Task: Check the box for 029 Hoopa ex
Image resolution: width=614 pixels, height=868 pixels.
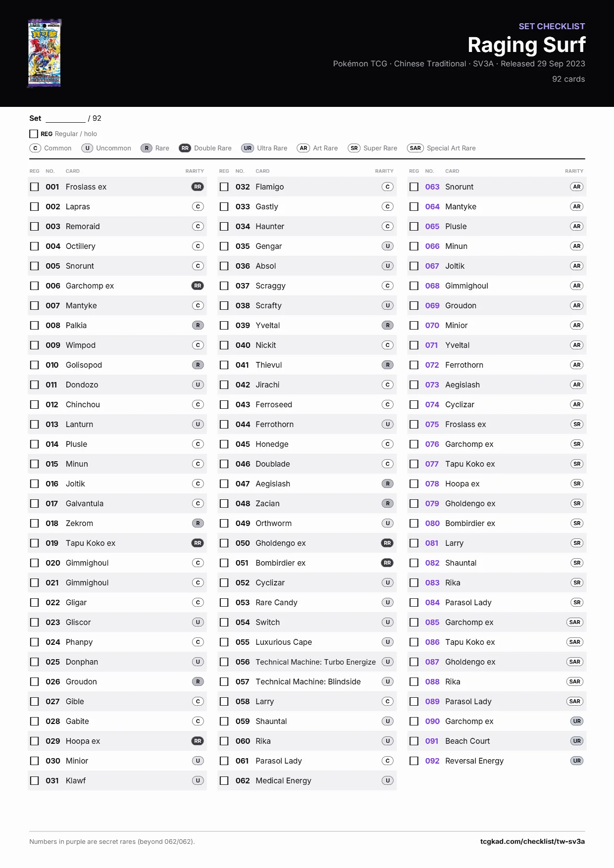Action: coord(34,741)
